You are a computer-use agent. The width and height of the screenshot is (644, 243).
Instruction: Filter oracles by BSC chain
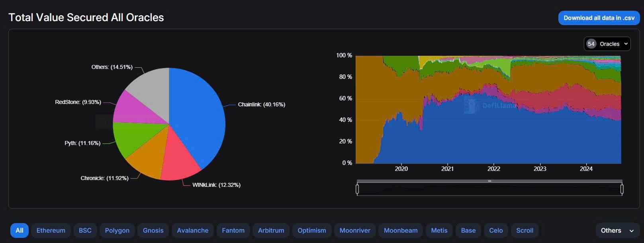85,230
